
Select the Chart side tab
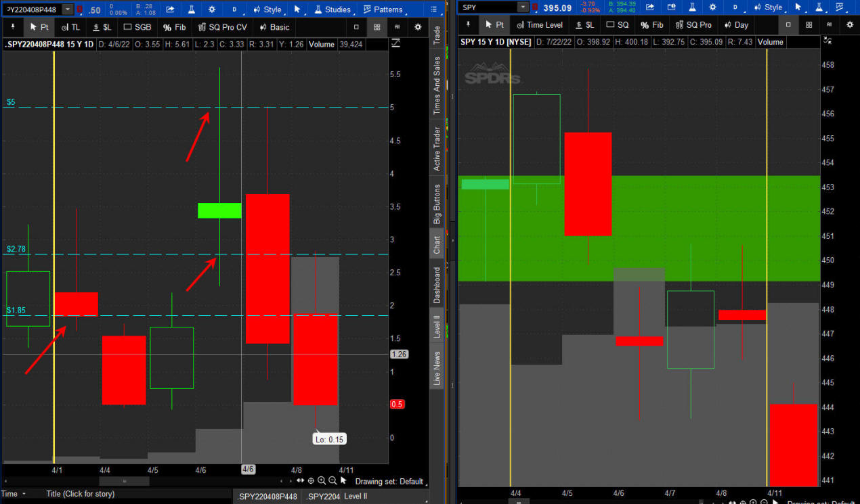coord(437,245)
